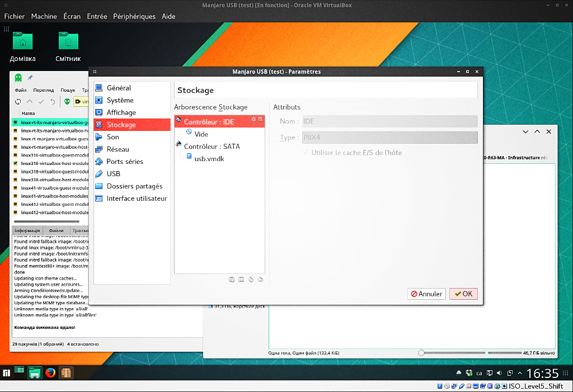Image resolution: width=573 pixels, height=392 pixels.
Task: Click the Annuler button
Action: (x=426, y=294)
